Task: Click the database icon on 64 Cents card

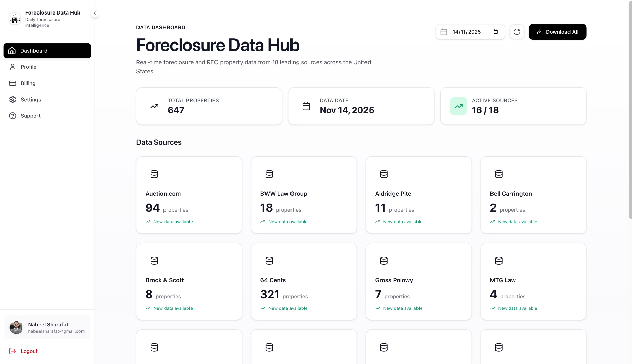Action: (269, 261)
